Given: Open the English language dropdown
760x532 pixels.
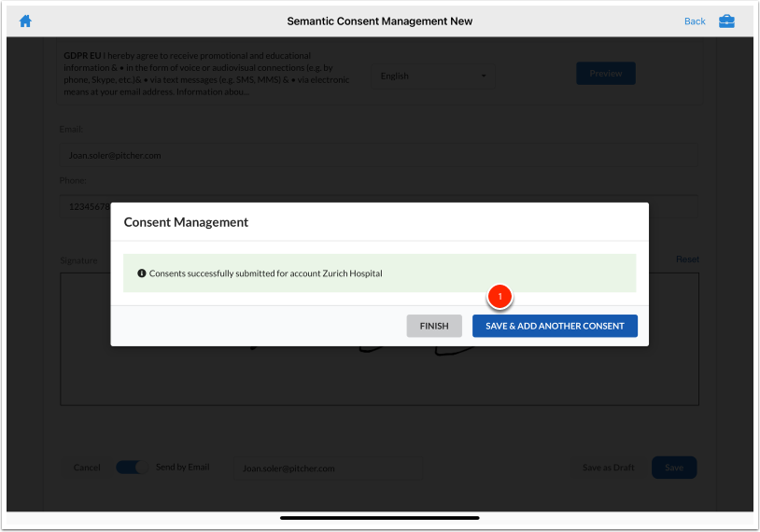Looking at the screenshot, I should tap(434, 76).
